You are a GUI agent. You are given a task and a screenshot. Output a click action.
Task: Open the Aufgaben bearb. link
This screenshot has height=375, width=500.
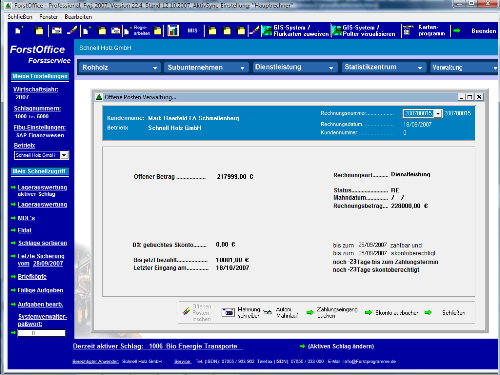point(40,304)
